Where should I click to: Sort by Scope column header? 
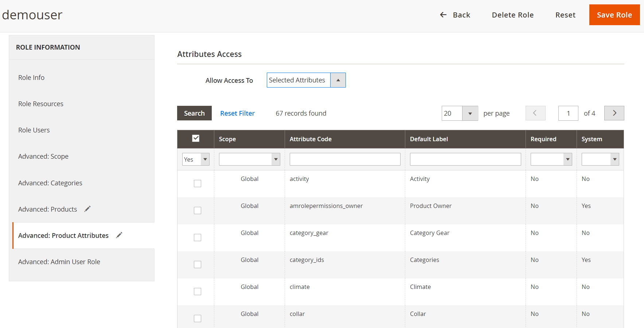click(x=227, y=139)
